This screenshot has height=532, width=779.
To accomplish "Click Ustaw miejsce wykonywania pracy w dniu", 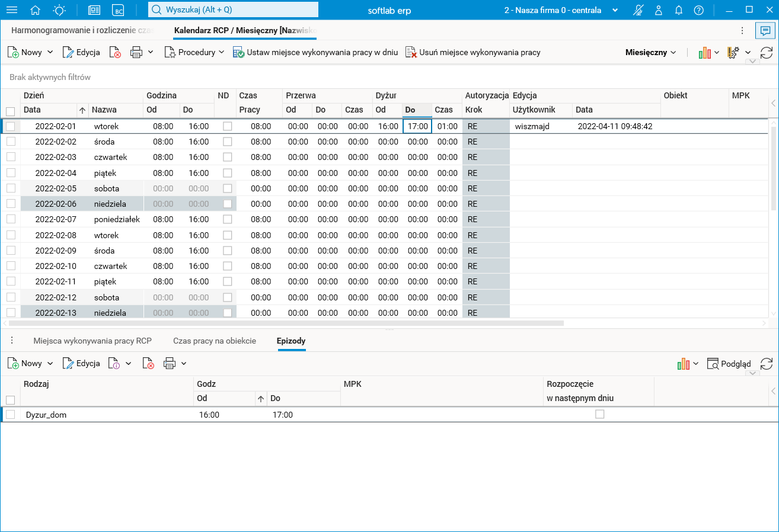I will pos(315,52).
